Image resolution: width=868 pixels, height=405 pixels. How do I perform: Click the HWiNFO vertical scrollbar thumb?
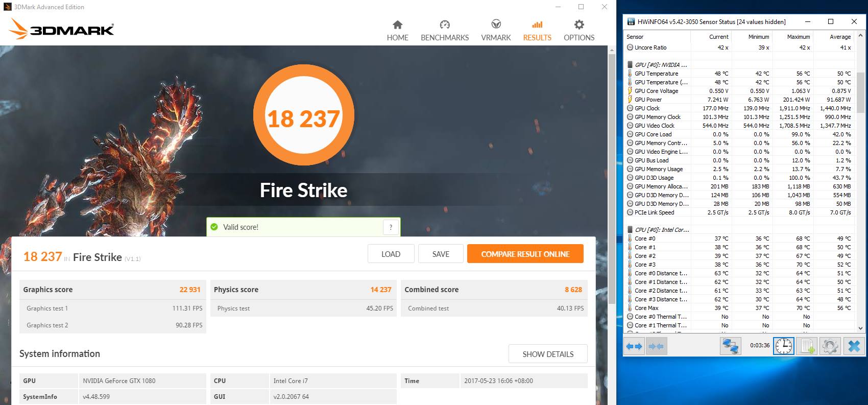coord(860,92)
